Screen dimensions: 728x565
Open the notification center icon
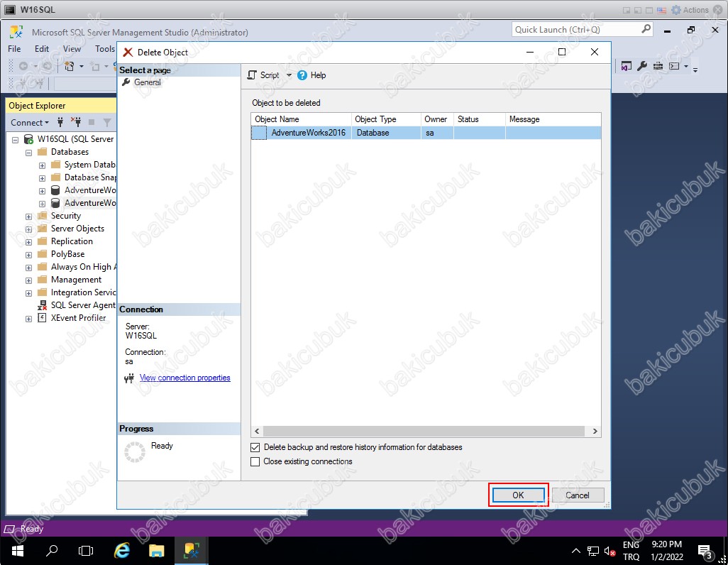coord(705,552)
